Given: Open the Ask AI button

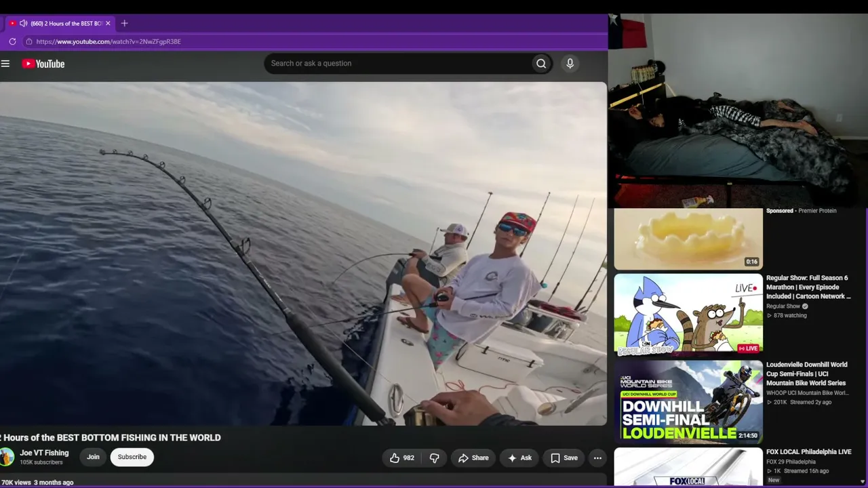Looking at the screenshot, I should [519, 457].
